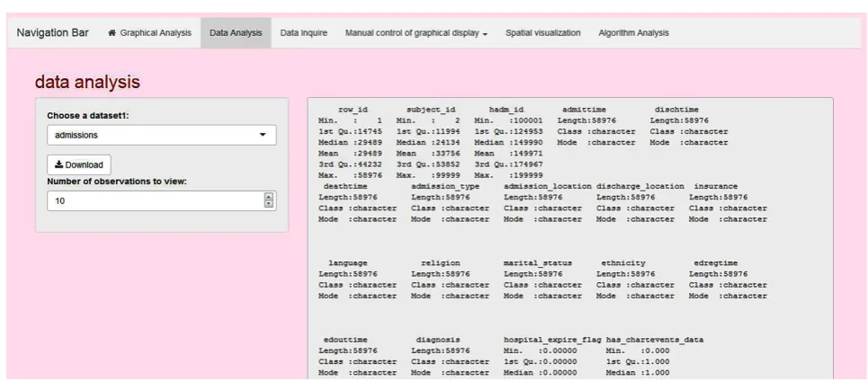Image resolution: width=868 pixels, height=381 pixels.
Task: Click the 'language' column header
Action: click(347, 263)
